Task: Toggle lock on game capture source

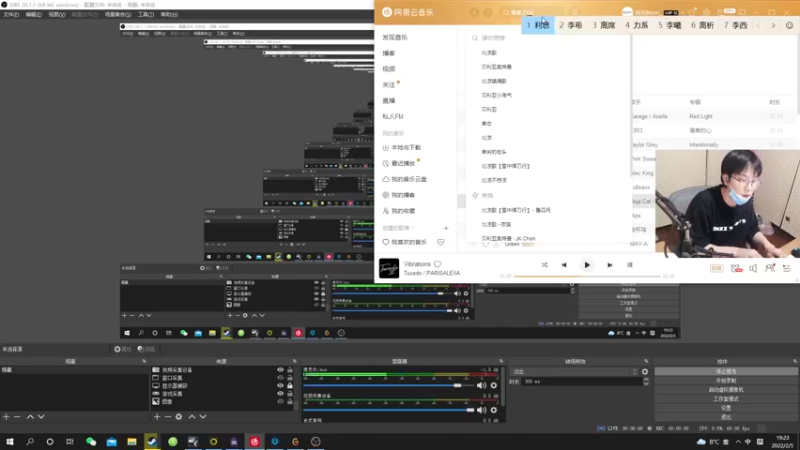Action: (290, 394)
